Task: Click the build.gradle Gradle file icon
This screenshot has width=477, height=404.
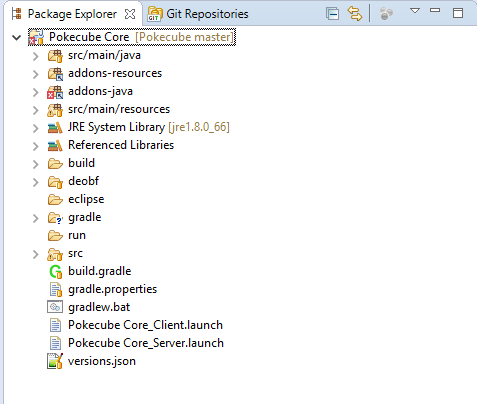Action: [x=55, y=272]
